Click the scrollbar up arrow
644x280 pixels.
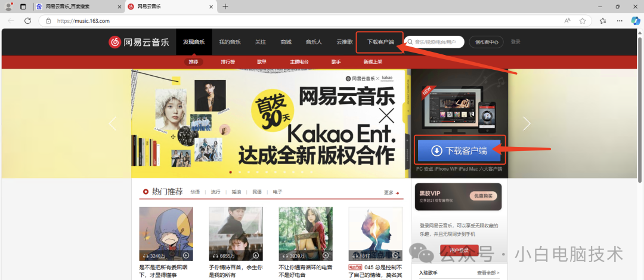tap(639, 32)
